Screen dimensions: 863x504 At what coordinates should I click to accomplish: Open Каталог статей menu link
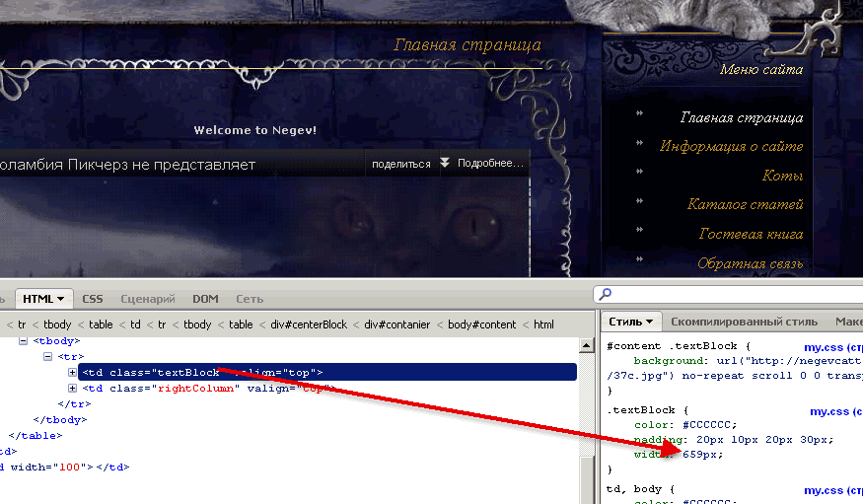pos(745,205)
